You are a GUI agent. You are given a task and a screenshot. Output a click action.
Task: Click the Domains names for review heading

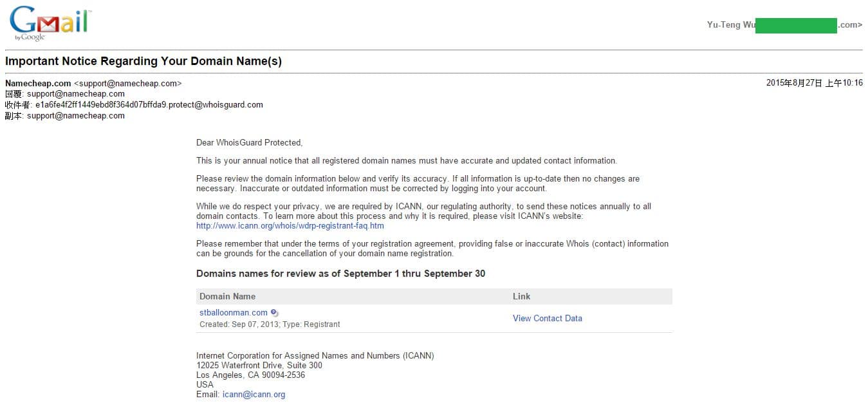340,274
